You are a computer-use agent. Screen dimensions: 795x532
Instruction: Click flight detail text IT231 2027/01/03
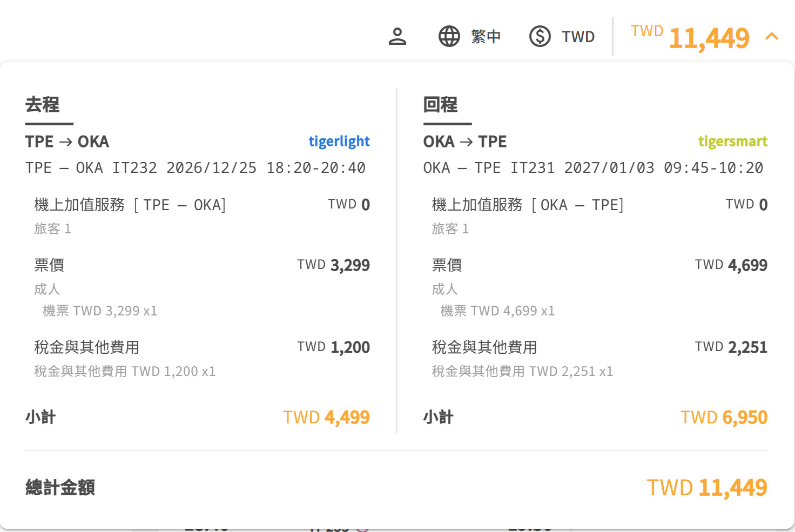(582, 167)
